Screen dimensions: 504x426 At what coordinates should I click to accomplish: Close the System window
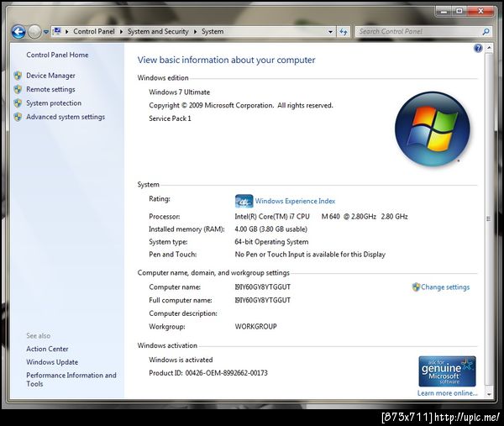(x=480, y=11)
